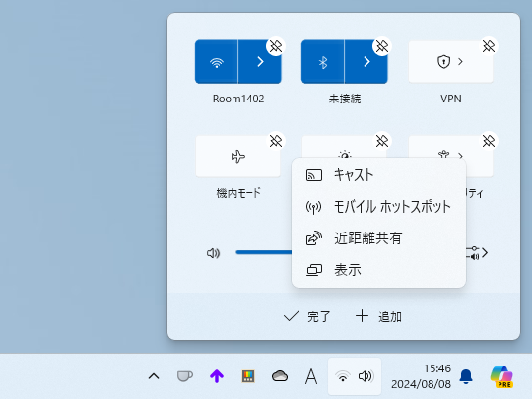
Task: Toggle the Bluetooth quick setting
Action: coord(323,62)
